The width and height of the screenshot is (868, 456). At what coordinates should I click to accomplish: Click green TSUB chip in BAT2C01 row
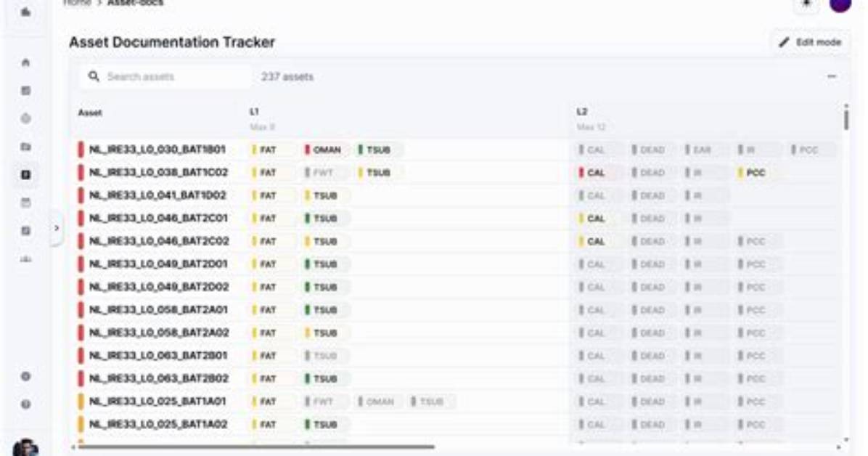[x=325, y=219]
